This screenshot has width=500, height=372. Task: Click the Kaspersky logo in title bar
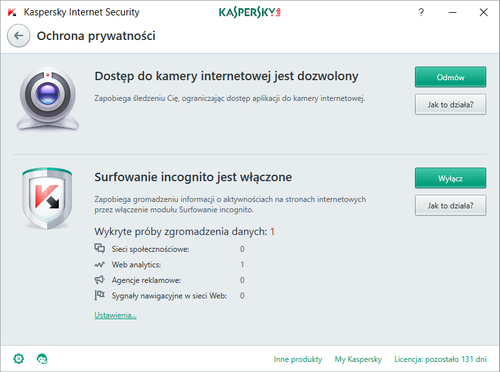pos(250,12)
